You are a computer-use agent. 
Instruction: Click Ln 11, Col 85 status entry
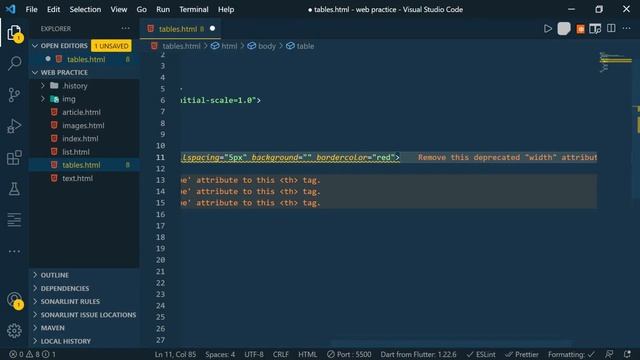coord(175,354)
